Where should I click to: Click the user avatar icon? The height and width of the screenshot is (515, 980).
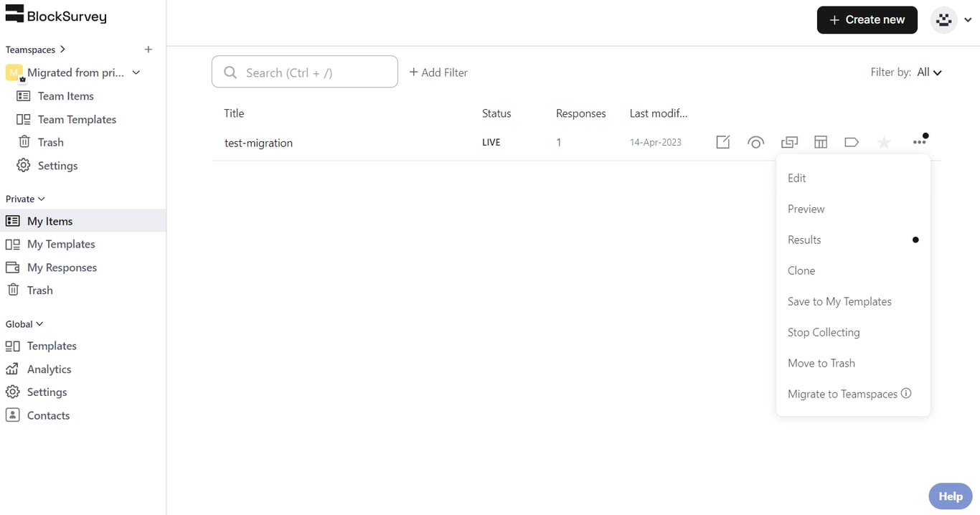(944, 20)
